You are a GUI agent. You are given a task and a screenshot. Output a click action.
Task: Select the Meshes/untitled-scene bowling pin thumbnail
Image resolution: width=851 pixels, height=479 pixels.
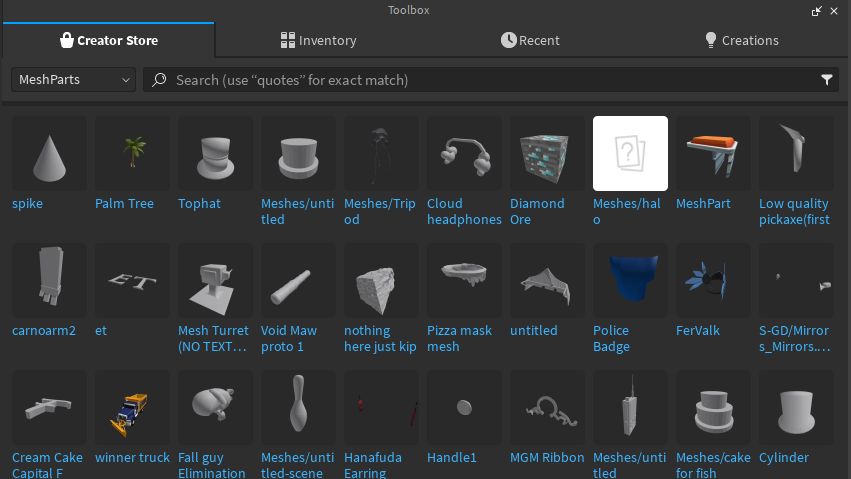299,407
